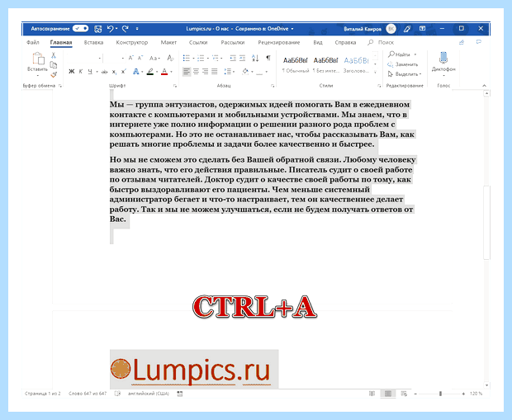The image size is (512, 420).
Task: Switch to the Конструктор tab
Action: [x=132, y=42]
